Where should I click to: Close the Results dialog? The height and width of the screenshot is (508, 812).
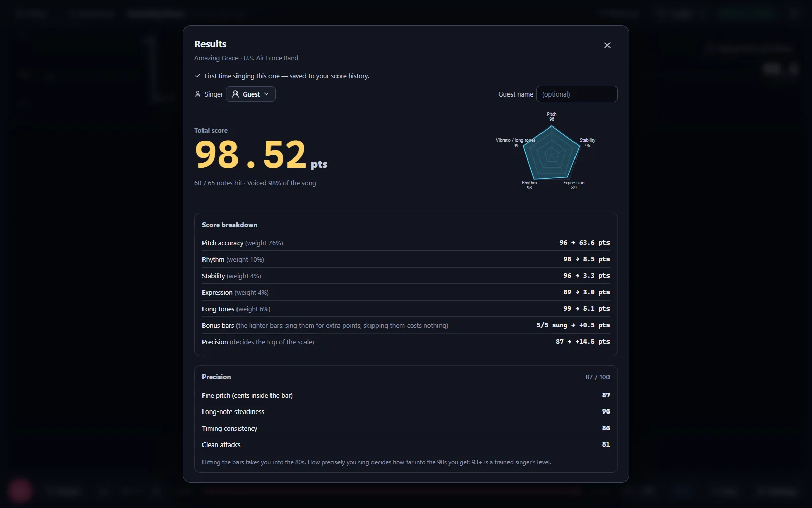click(x=607, y=45)
